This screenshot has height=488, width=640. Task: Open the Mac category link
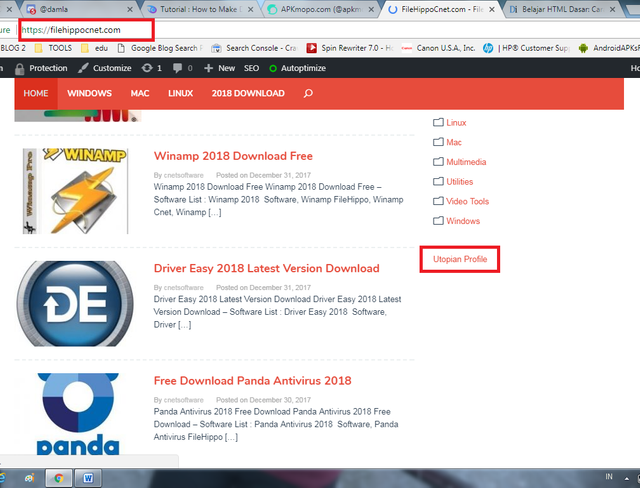[x=454, y=142]
